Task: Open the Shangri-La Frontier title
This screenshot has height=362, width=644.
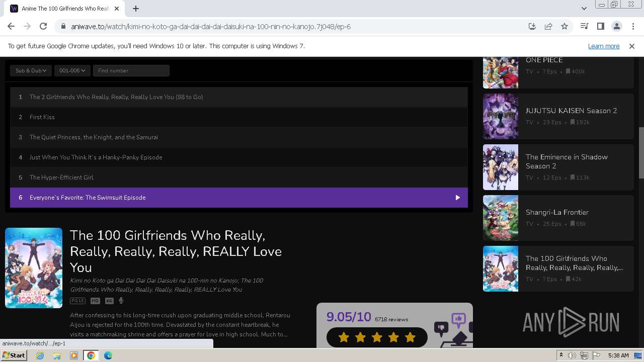Action: tap(557, 212)
